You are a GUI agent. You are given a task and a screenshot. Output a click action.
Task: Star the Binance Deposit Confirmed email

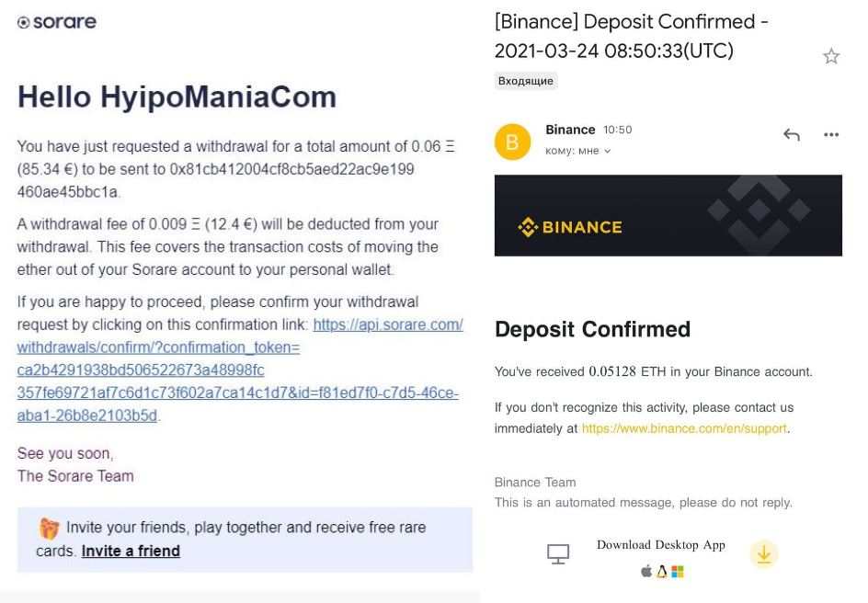click(x=831, y=57)
